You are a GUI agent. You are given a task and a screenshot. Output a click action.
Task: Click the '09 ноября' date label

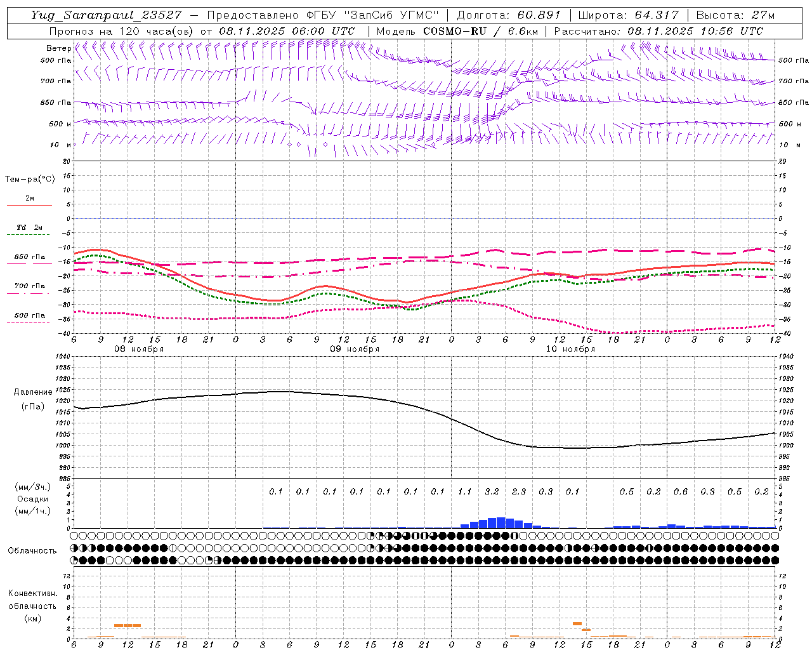tap(355, 349)
